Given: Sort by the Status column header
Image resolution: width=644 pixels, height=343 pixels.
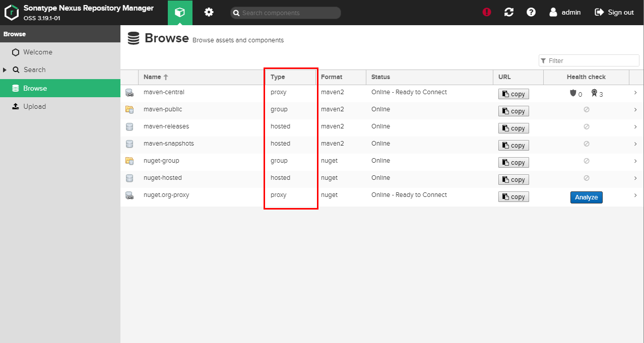Looking at the screenshot, I should 429,77.
